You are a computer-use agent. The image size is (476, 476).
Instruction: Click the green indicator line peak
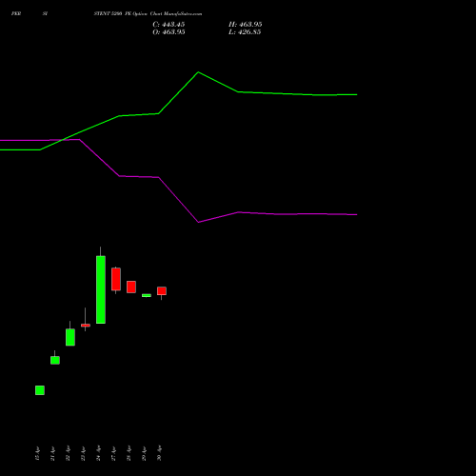[x=198, y=72]
